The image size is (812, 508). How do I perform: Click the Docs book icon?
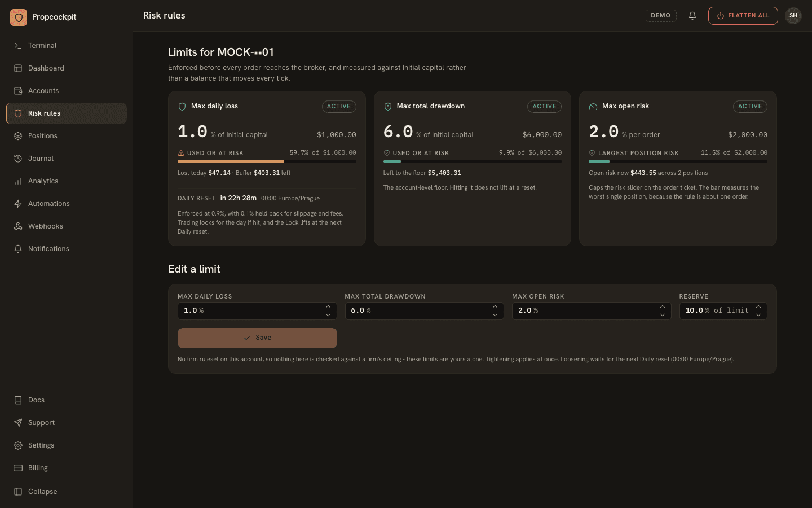pyautogui.click(x=18, y=400)
